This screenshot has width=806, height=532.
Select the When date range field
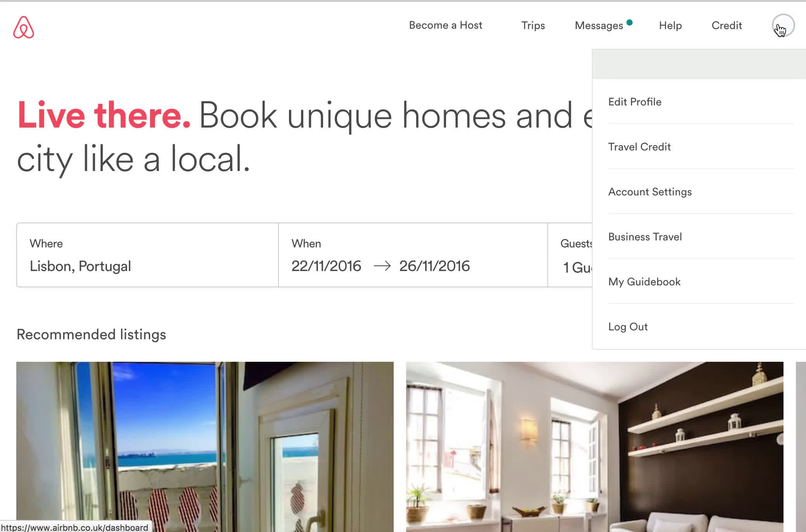click(x=412, y=255)
